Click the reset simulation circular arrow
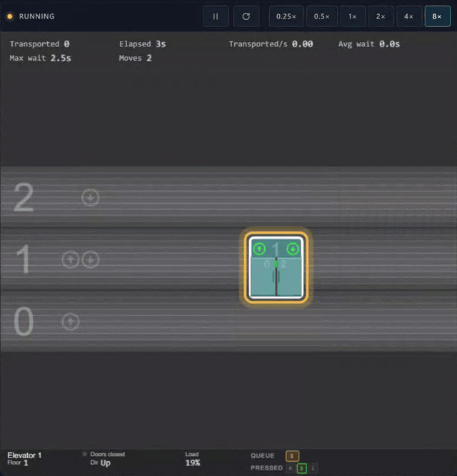The image size is (457, 476). [x=246, y=16]
